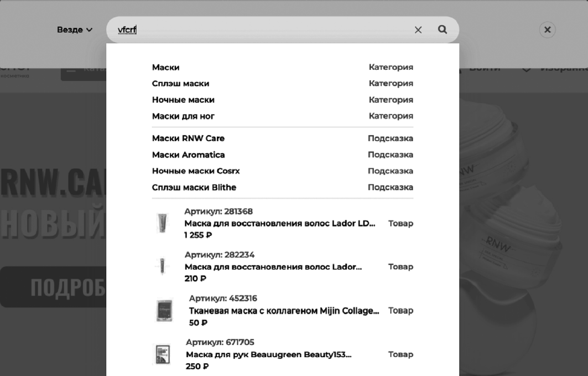
Task: Click the magnifying glass search icon
Action: tap(443, 30)
